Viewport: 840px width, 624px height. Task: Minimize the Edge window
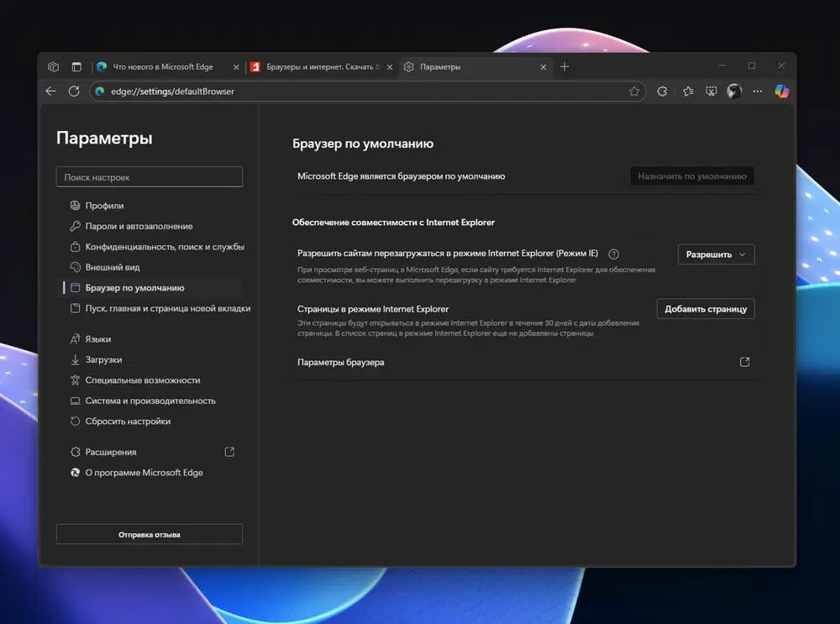tap(722, 66)
